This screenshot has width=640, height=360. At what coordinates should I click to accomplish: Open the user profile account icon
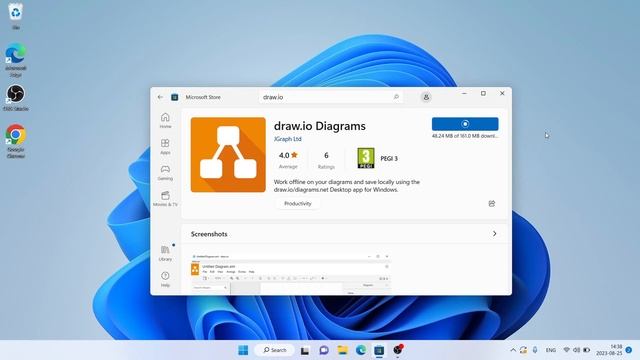426,97
